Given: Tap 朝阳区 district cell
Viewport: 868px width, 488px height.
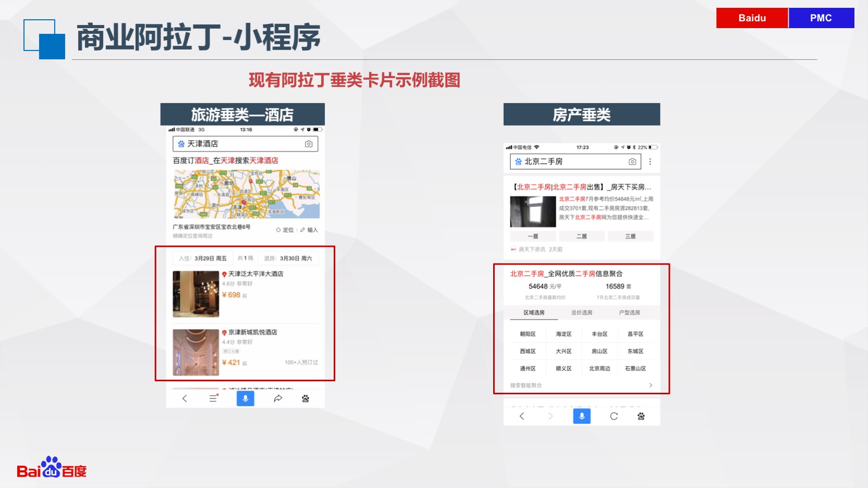Looking at the screenshot, I should (528, 334).
